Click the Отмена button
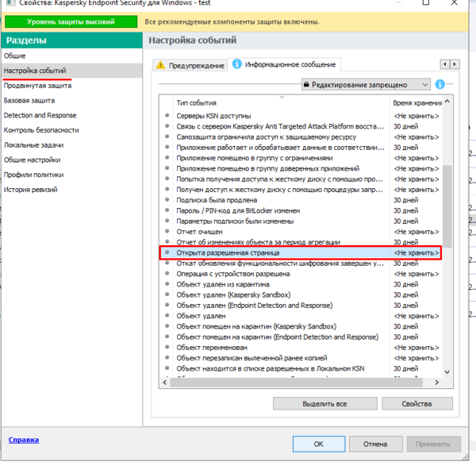 pos(375,444)
